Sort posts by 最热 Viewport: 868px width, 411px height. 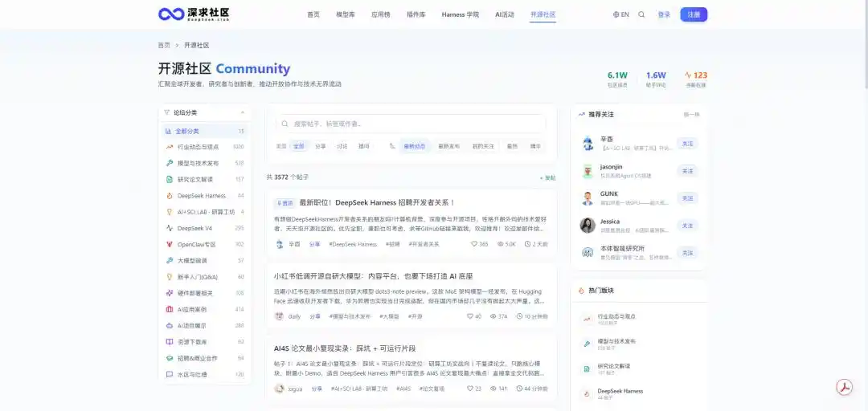click(512, 147)
